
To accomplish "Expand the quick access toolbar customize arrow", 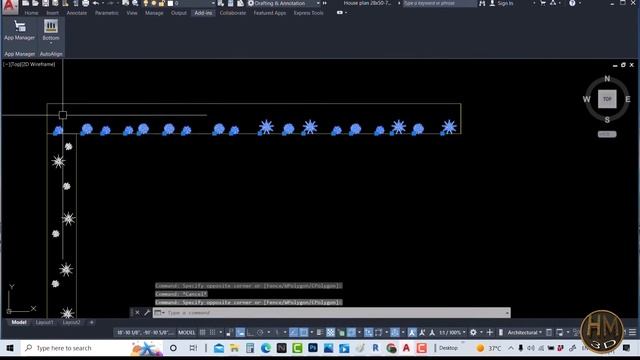I will tap(324, 3).
